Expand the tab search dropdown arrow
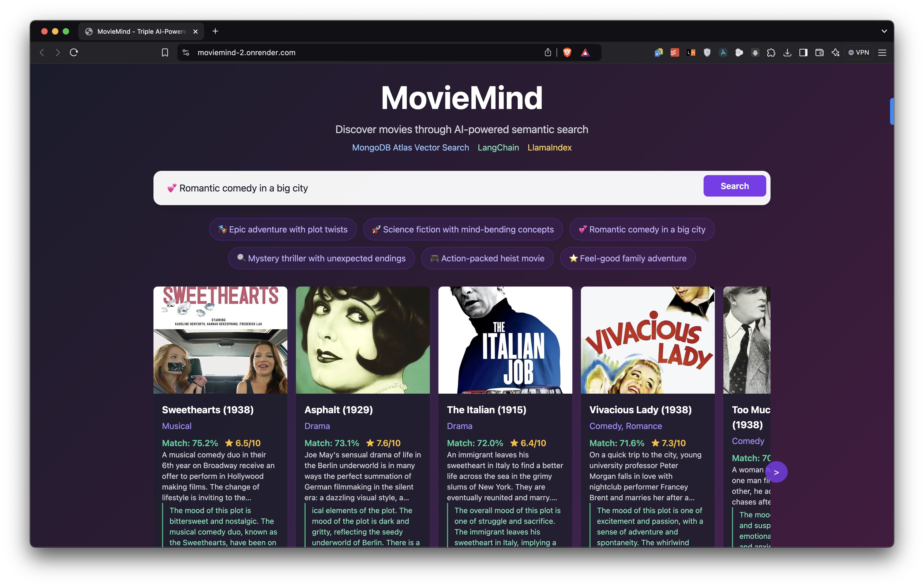The image size is (924, 587). coord(884,31)
